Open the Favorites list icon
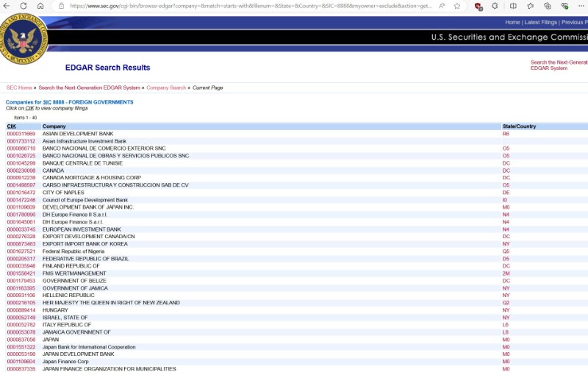 tap(530, 6)
